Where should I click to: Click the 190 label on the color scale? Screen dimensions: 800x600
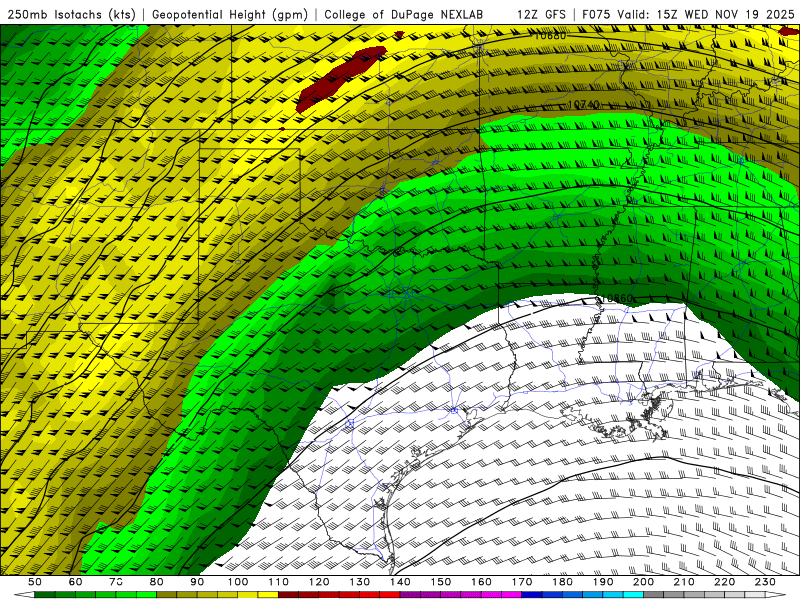[x=603, y=582]
